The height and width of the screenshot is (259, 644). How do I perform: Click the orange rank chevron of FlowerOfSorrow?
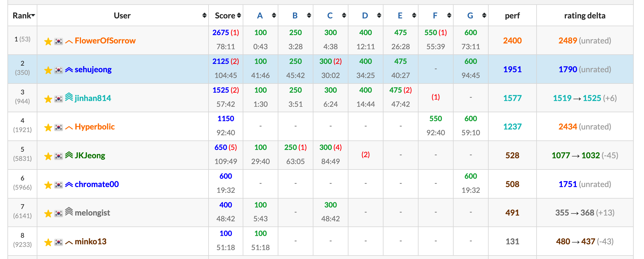(x=69, y=42)
